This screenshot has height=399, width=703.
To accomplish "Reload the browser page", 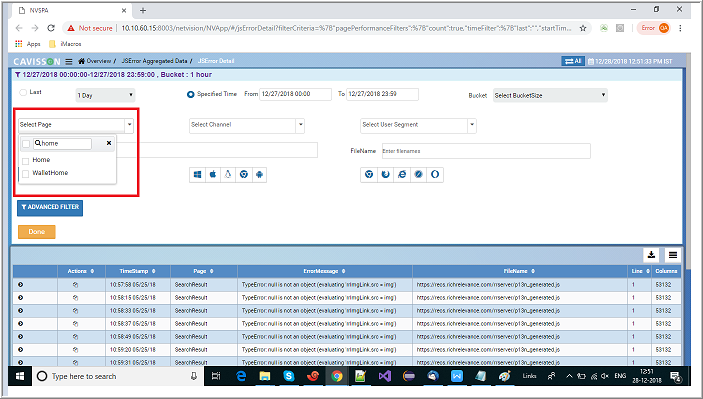I will click(x=51, y=28).
